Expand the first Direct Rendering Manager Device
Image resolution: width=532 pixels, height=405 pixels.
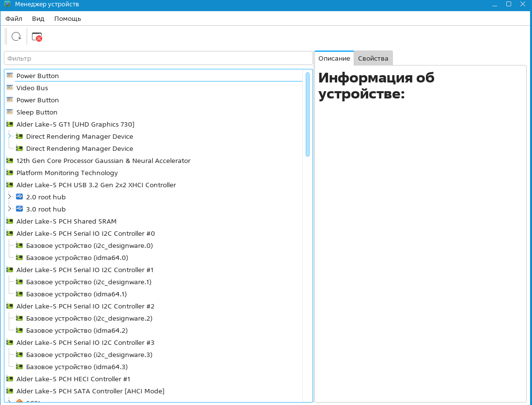click(9, 136)
